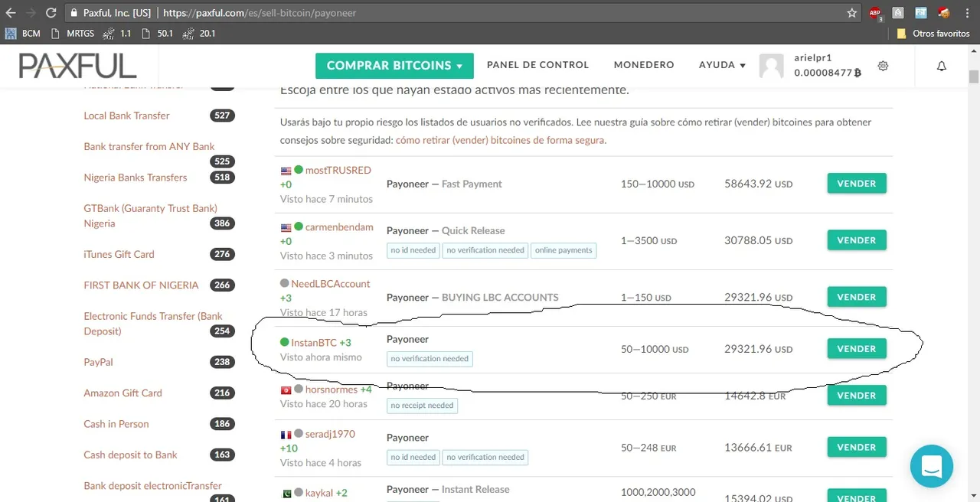Select Local Bank Transfer payment method
This screenshot has height=502, width=980.
pos(126,116)
